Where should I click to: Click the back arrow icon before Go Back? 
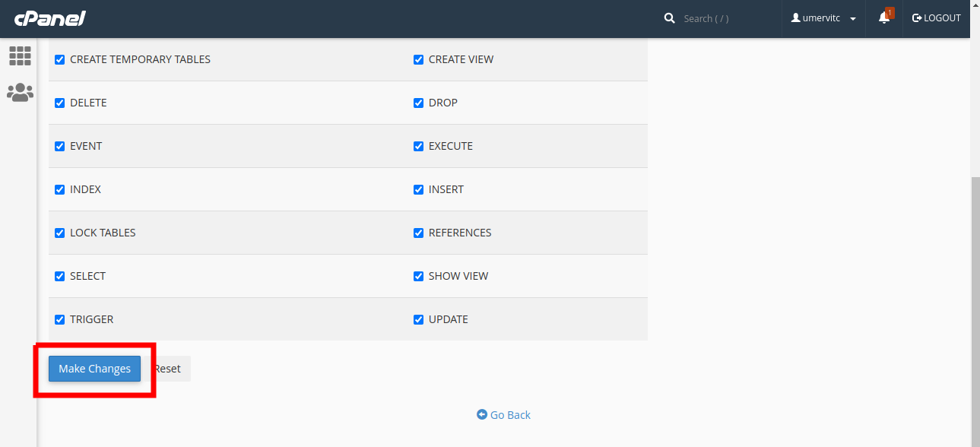(480, 414)
